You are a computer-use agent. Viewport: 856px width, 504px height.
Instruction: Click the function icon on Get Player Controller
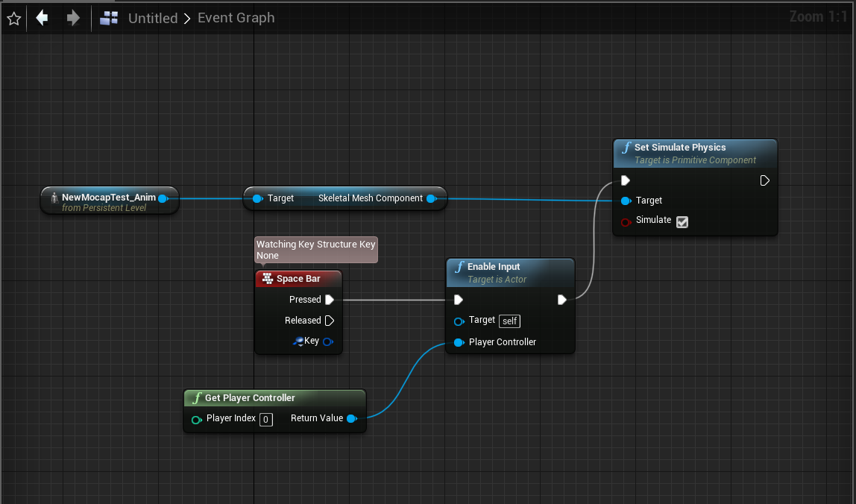pos(196,398)
